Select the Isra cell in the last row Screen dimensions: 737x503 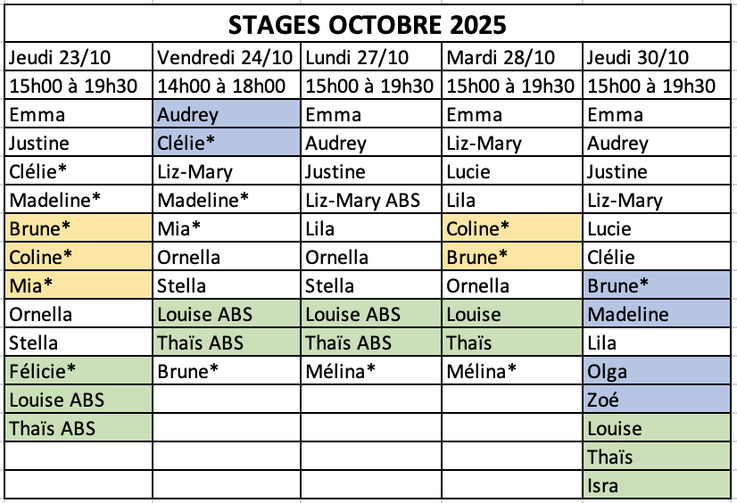pyautogui.click(x=657, y=487)
